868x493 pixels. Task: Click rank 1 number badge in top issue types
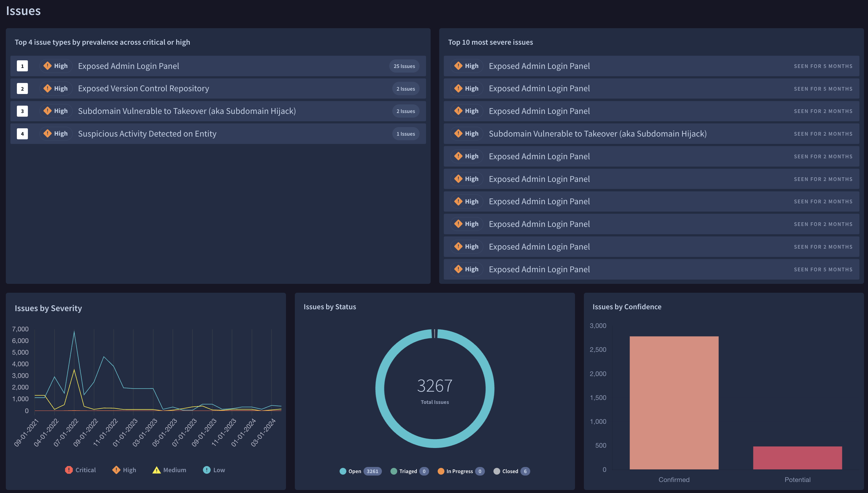(22, 66)
